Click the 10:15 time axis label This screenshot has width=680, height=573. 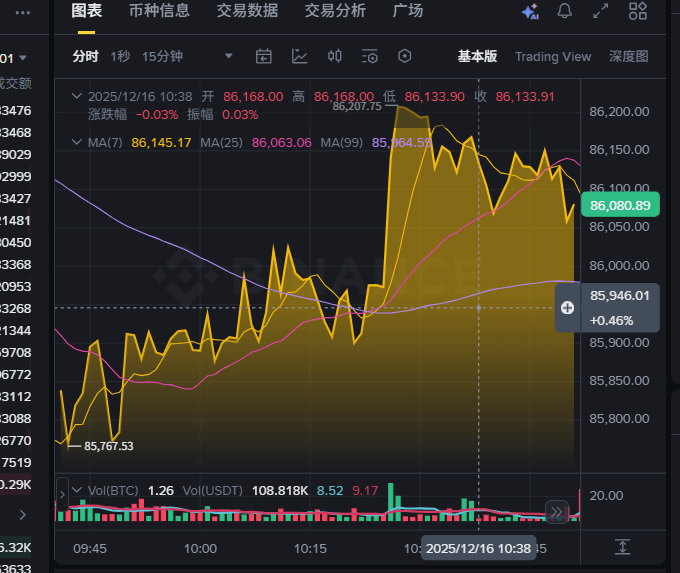310,549
